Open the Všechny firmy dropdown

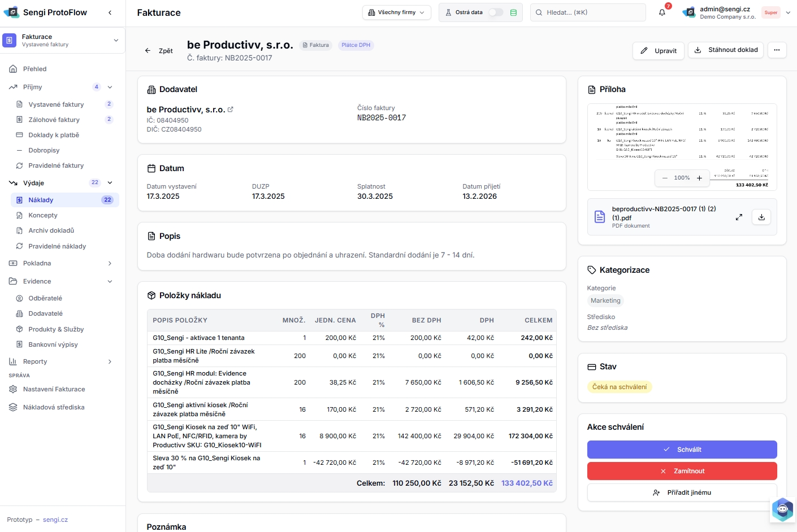pyautogui.click(x=396, y=12)
